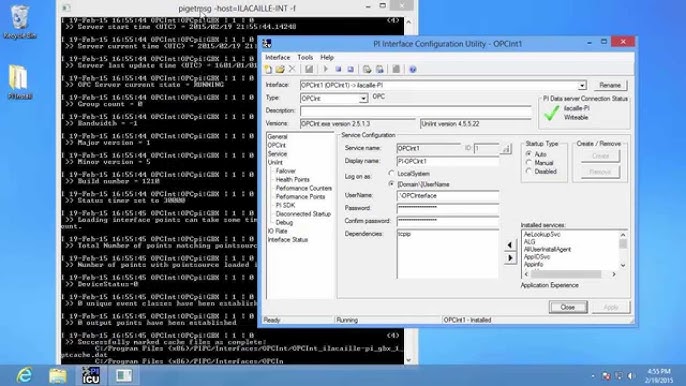Click the PI ICU window title icon
Image resolution: width=686 pixels, height=386 pixels.
pos(267,43)
